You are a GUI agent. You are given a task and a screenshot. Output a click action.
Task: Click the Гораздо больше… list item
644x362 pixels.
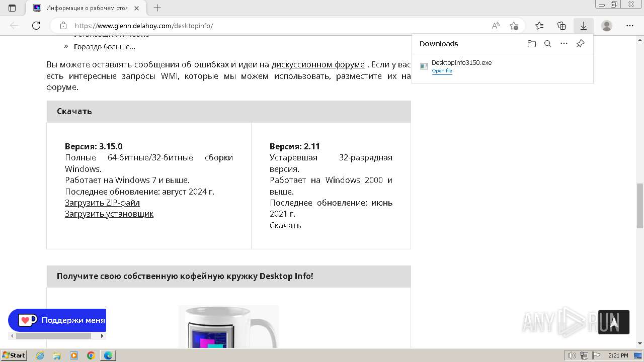click(105, 47)
